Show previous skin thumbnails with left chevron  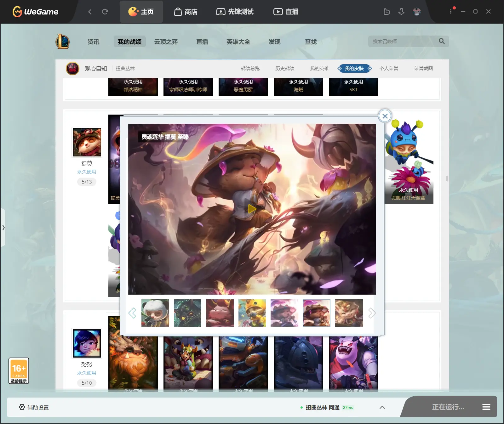pos(132,313)
